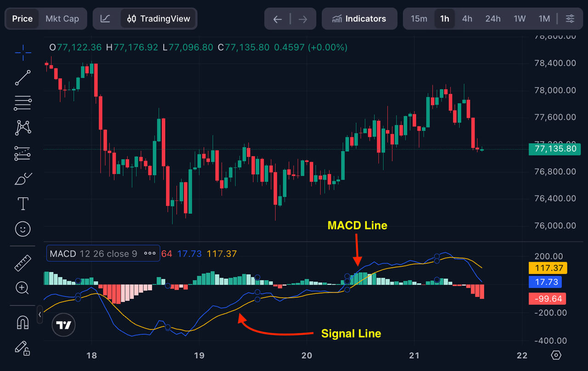The width and height of the screenshot is (588, 371).
Task: Open the emoji icons tool
Action: (23, 228)
